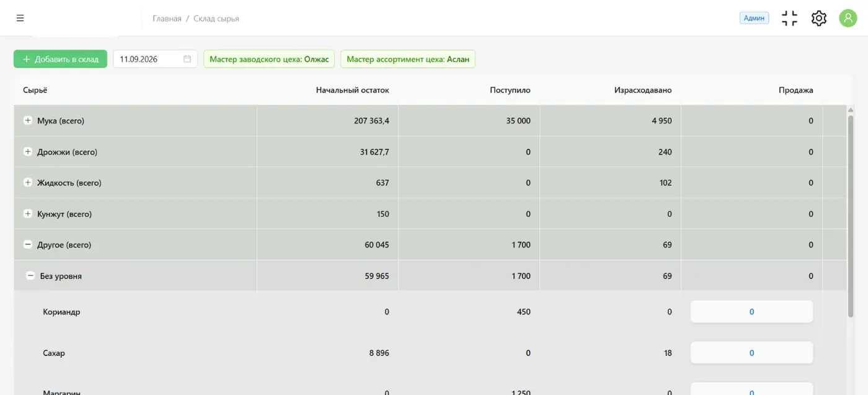Click the Мастер заводского цеха: Олжас tag
The width and height of the screenshot is (868, 395).
[x=269, y=59]
